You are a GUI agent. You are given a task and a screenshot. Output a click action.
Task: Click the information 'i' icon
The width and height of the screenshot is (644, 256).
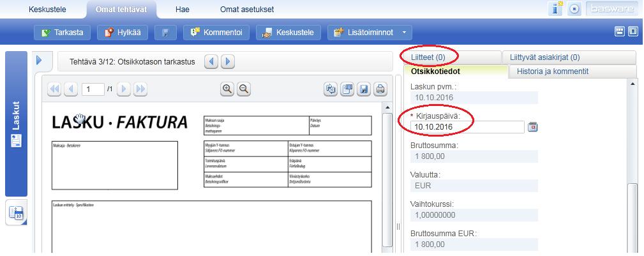[556, 9]
